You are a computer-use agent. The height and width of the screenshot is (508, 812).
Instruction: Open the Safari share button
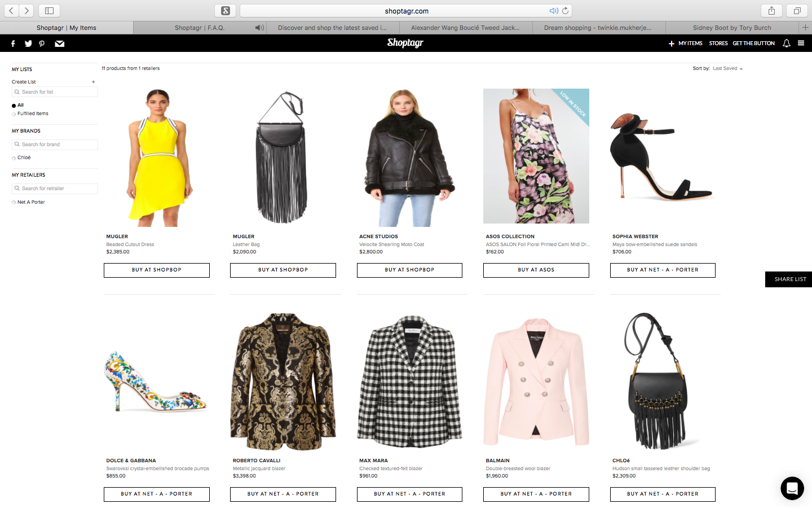pyautogui.click(x=771, y=11)
